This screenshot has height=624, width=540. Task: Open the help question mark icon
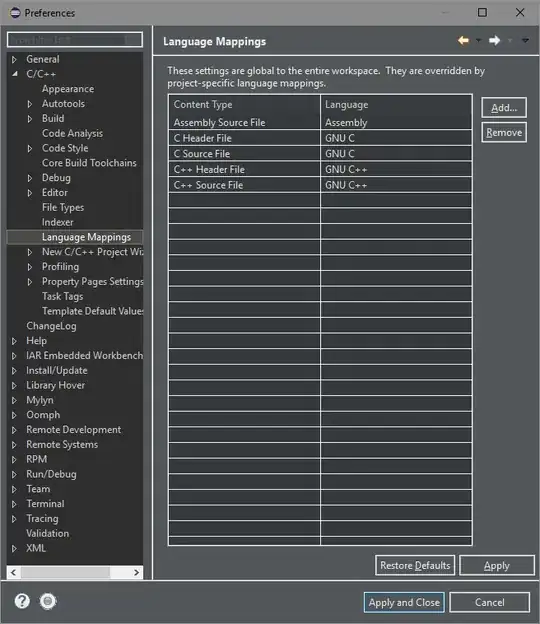pyautogui.click(x=22, y=601)
